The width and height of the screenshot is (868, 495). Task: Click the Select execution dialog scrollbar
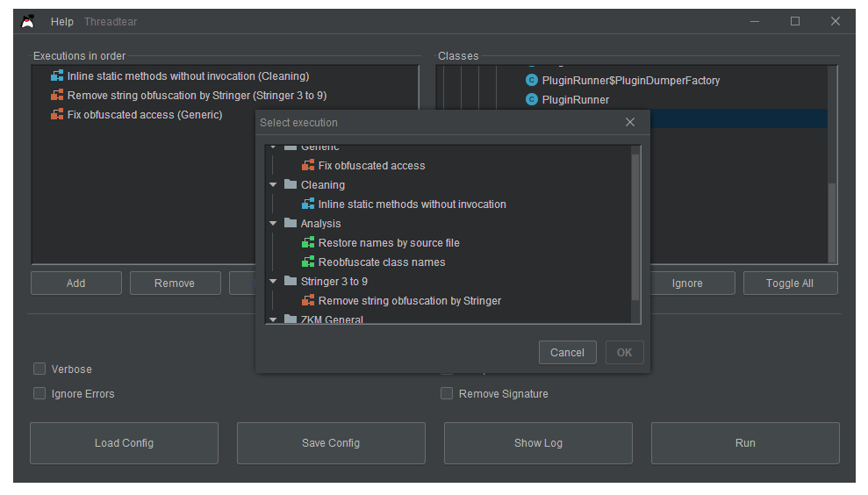(x=635, y=227)
